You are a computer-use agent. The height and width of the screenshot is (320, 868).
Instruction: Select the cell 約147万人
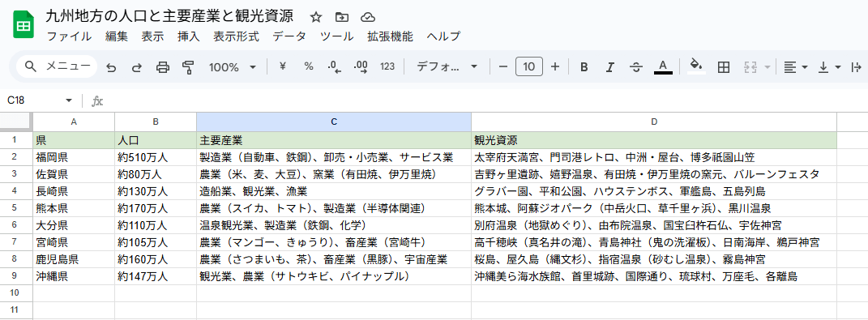[x=156, y=276]
